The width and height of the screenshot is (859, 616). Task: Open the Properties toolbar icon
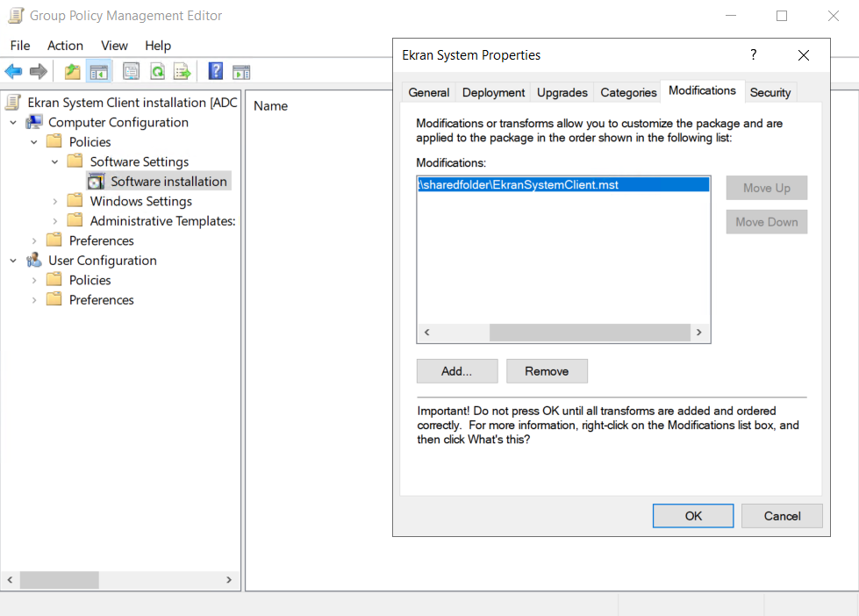tap(131, 72)
